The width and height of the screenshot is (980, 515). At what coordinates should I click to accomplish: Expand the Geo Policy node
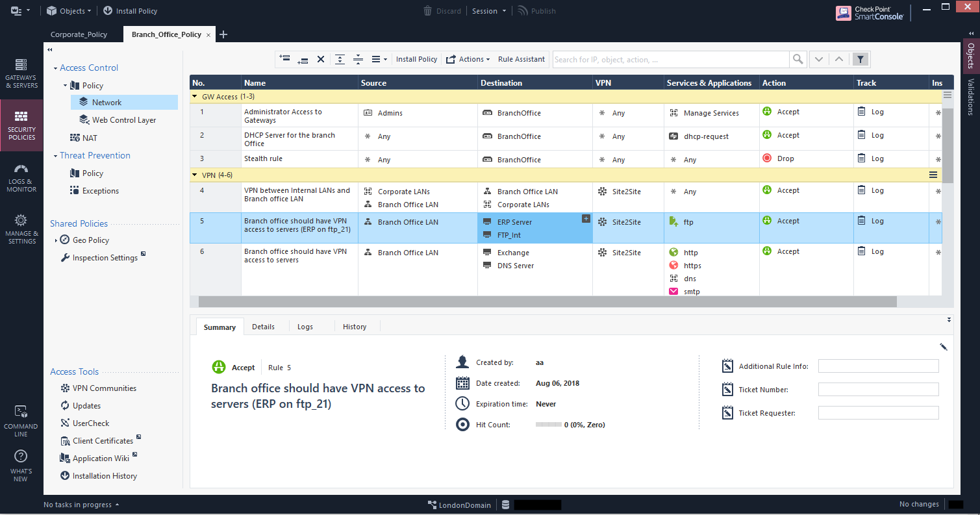click(x=56, y=240)
